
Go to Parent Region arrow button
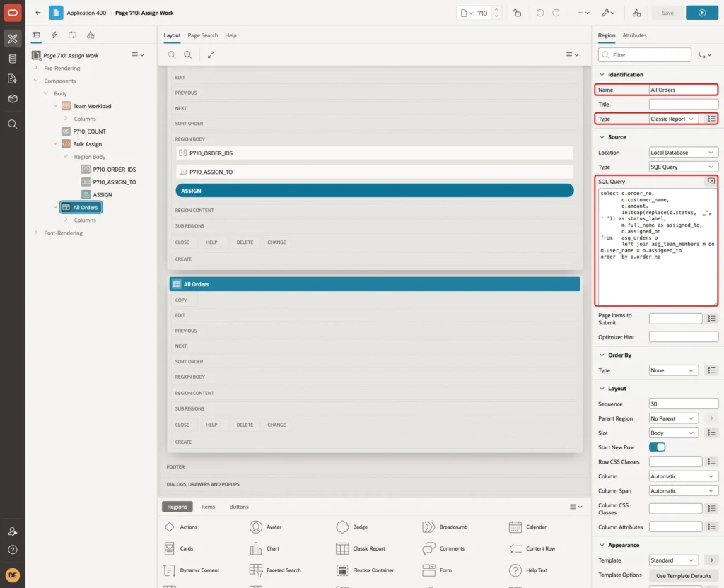coord(711,418)
